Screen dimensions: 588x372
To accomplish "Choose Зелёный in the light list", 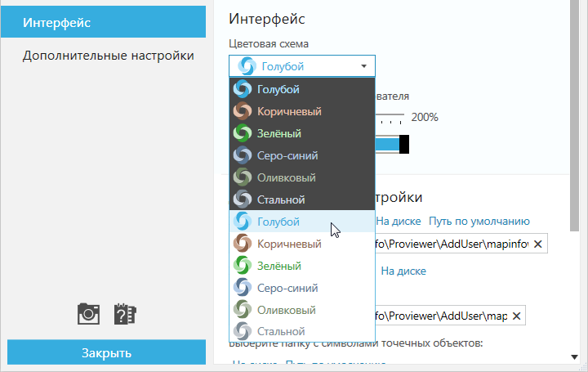I will 302,266.
